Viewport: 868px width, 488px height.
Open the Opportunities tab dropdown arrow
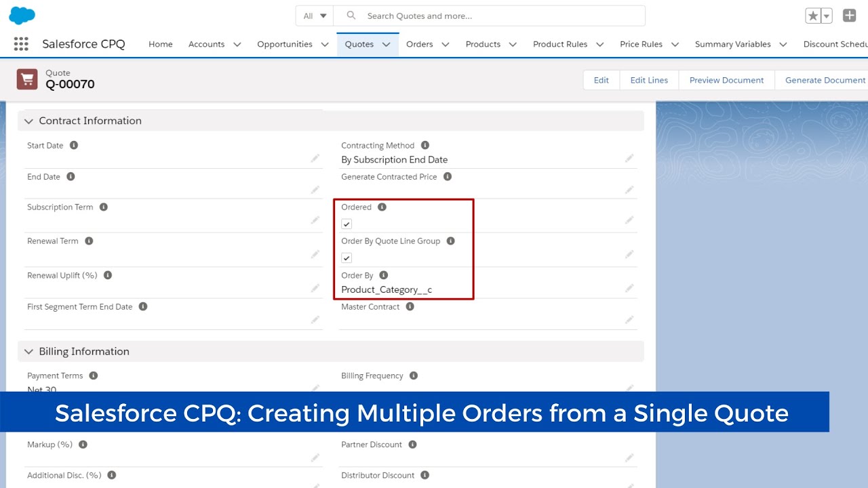(324, 44)
